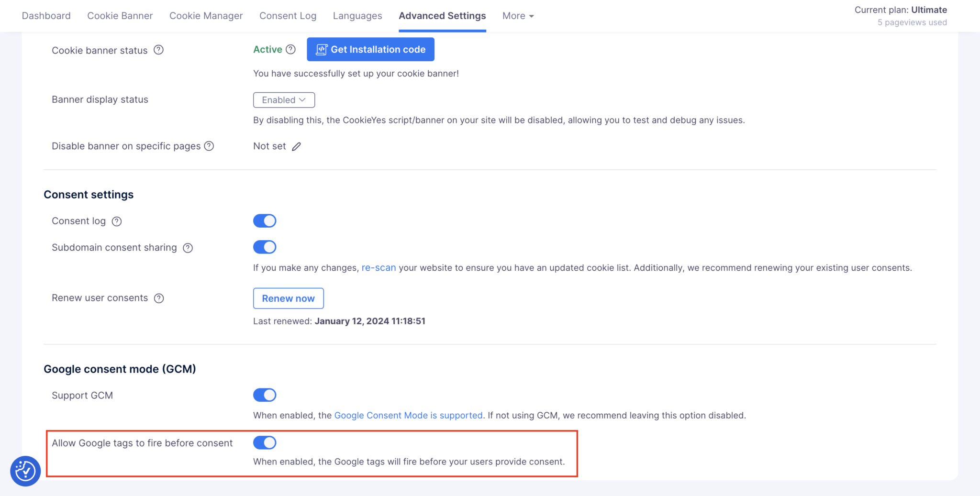
Task: Open the Enabled banner display dropdown
Action: [x=283, y=100]
